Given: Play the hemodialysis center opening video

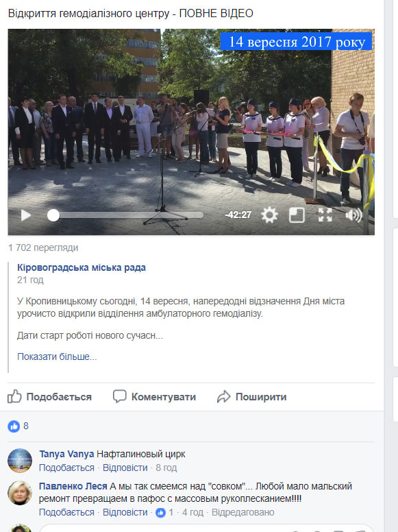Looking at the screenshot, I should 26,215.
